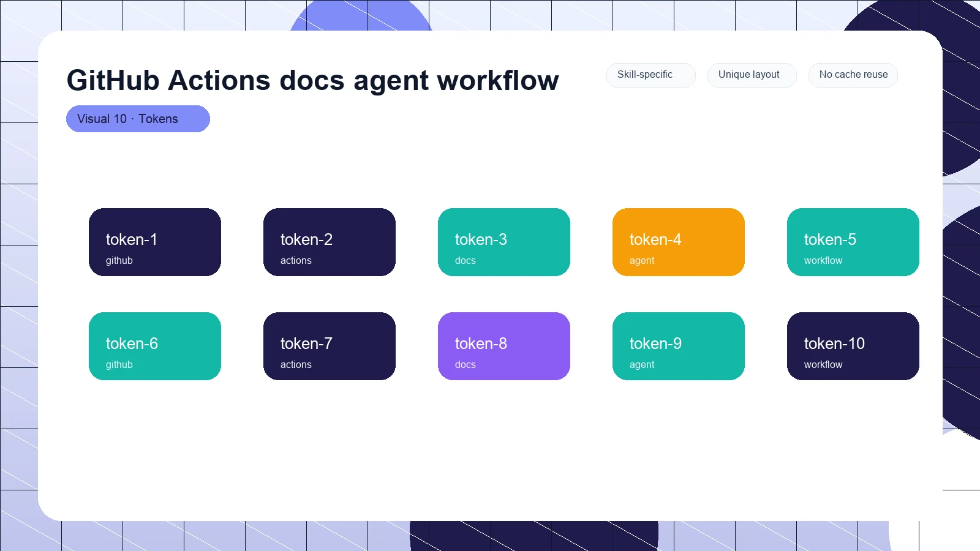
Task: Click the No cache reuse tag
Action: point(853,75)
